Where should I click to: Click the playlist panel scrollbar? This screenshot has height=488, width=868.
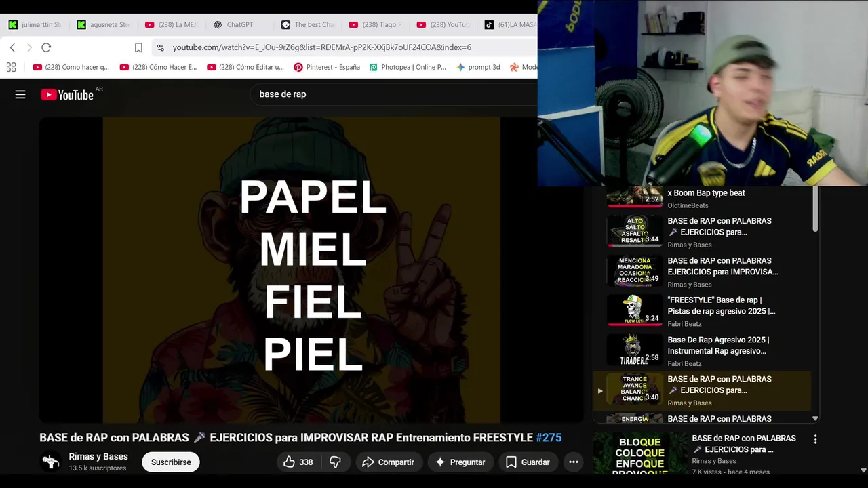pos(815,210)
